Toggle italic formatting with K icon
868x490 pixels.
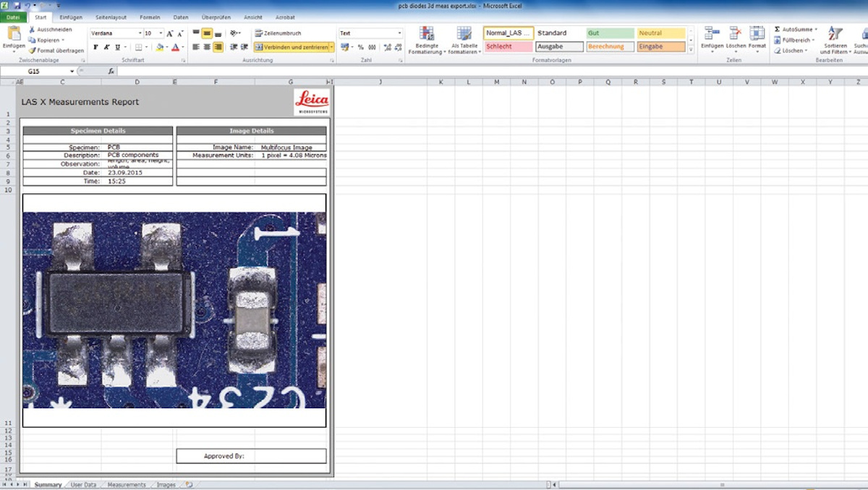(x=105, y=47)
